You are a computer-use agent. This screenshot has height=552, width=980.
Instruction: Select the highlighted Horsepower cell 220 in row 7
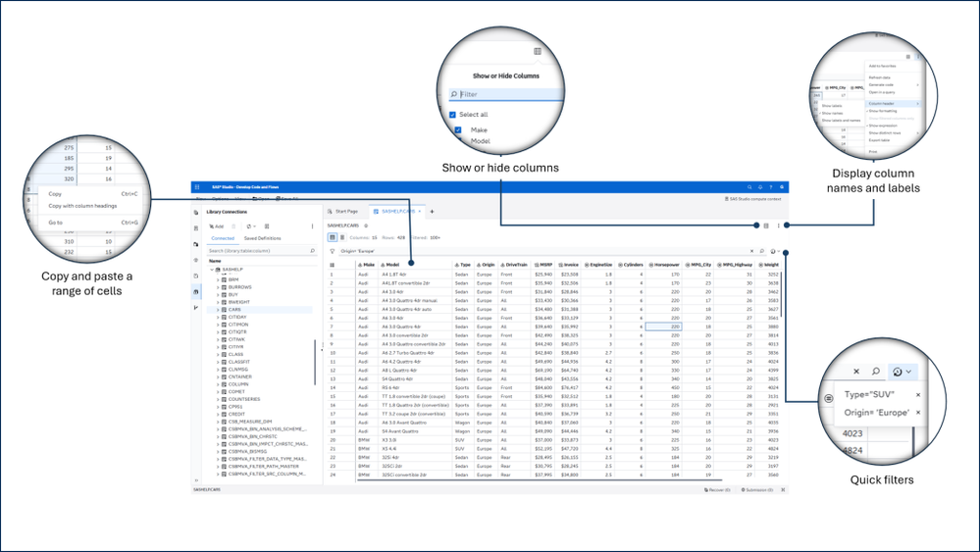pos(663,326)
